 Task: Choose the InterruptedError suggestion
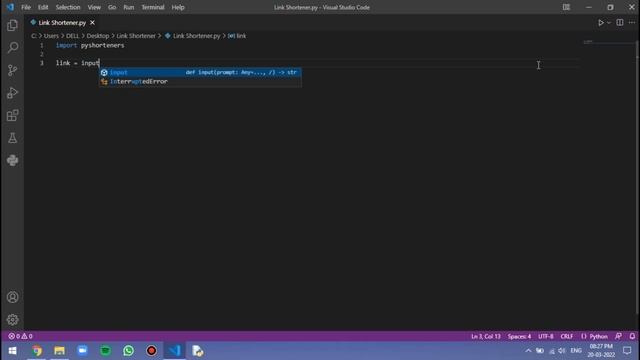(x=200, y=81)
